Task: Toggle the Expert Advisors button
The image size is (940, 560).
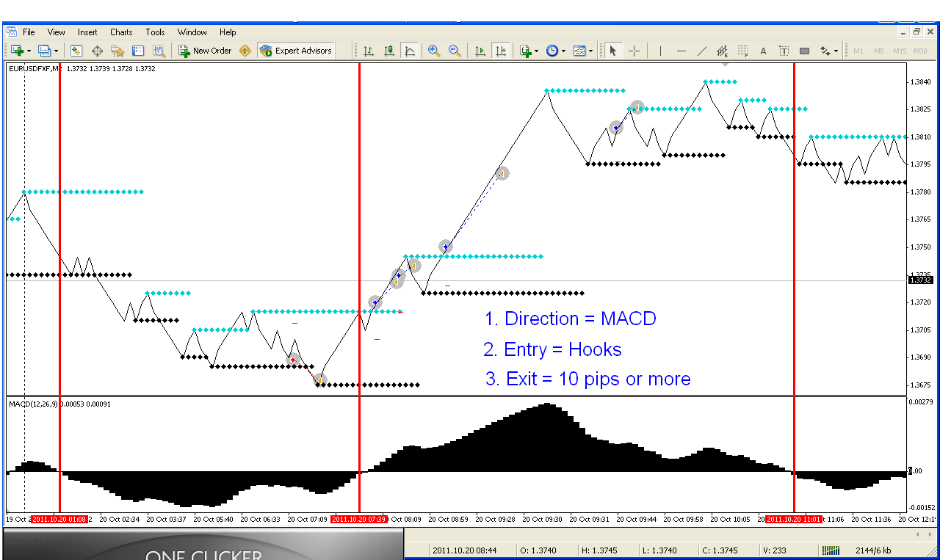Action: 296,51
